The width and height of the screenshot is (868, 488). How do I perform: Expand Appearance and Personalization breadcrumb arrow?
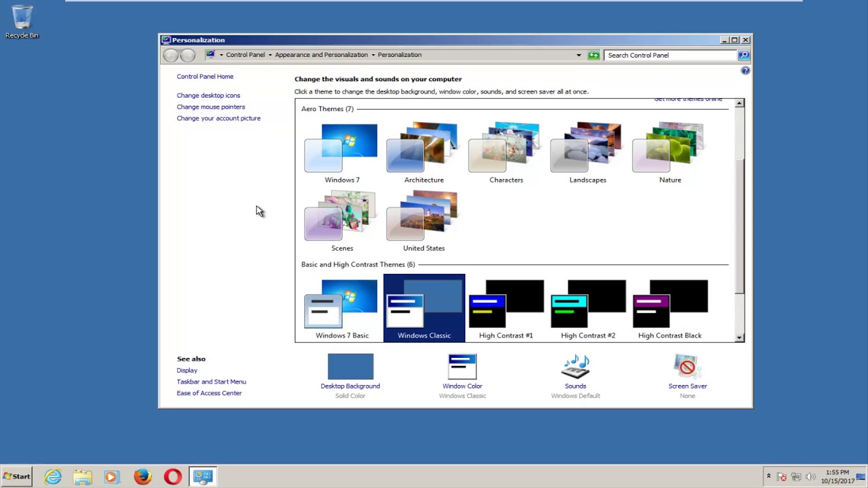[373, 55]
